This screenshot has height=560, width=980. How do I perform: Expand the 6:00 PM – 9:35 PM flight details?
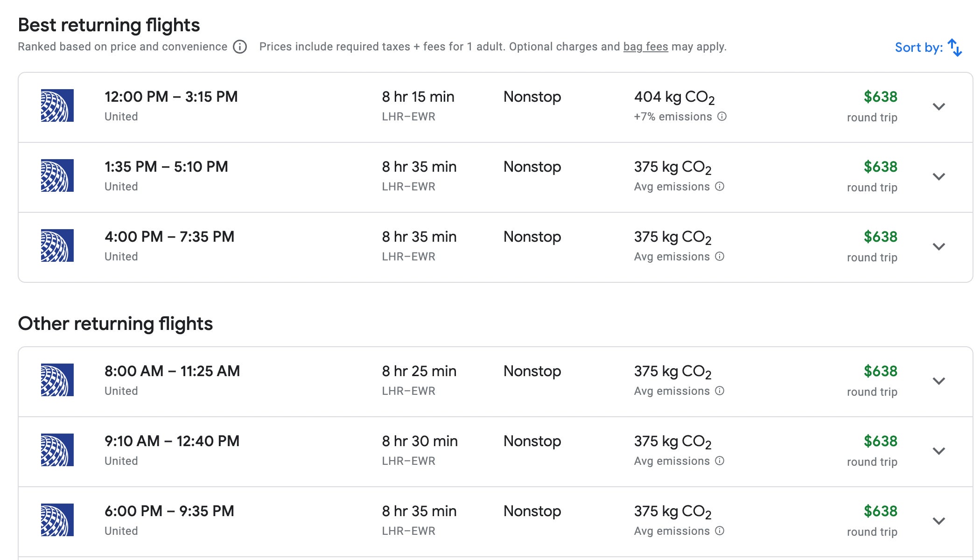(x=938, y=521)
